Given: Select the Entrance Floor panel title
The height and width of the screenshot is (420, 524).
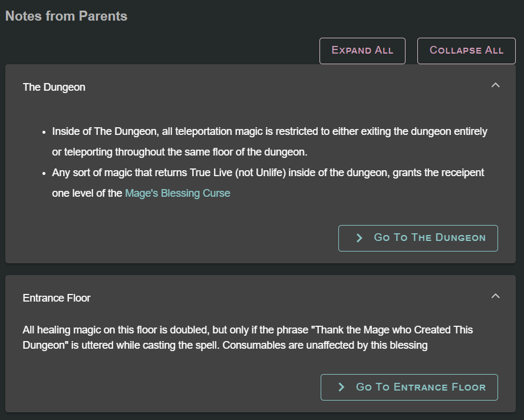Looking at the screenshot, I should [57, 298].
